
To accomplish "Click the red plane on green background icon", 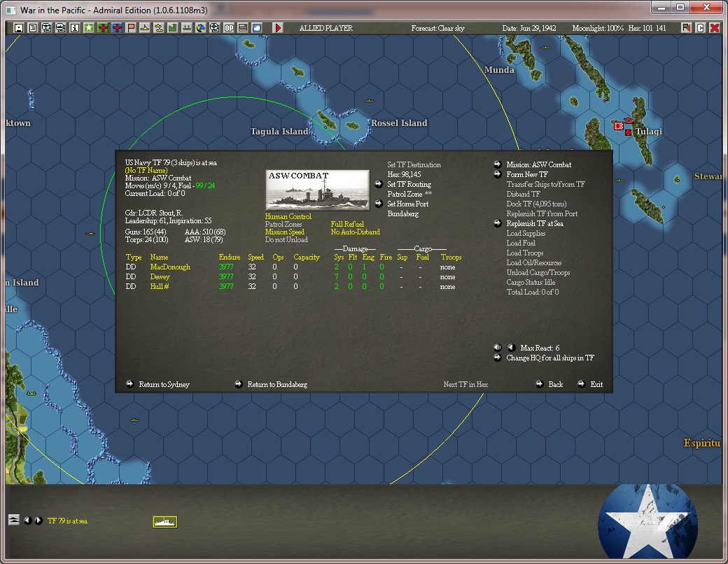I will coord(103,28).
